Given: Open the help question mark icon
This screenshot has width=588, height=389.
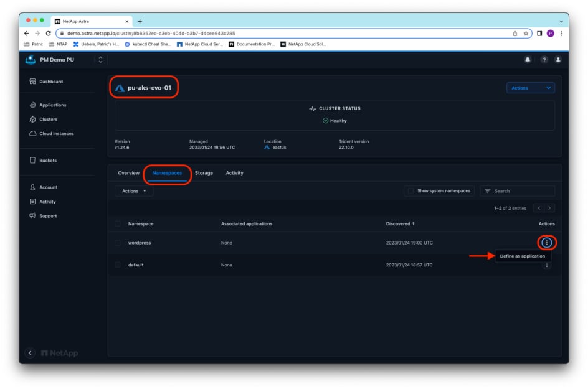Looking at the screenshot, I should pos(544,60).
